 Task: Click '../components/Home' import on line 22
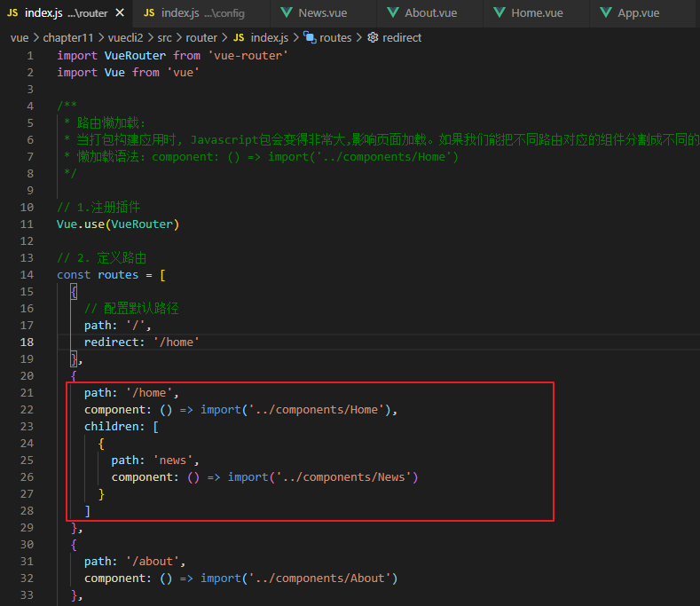[316, 410]
